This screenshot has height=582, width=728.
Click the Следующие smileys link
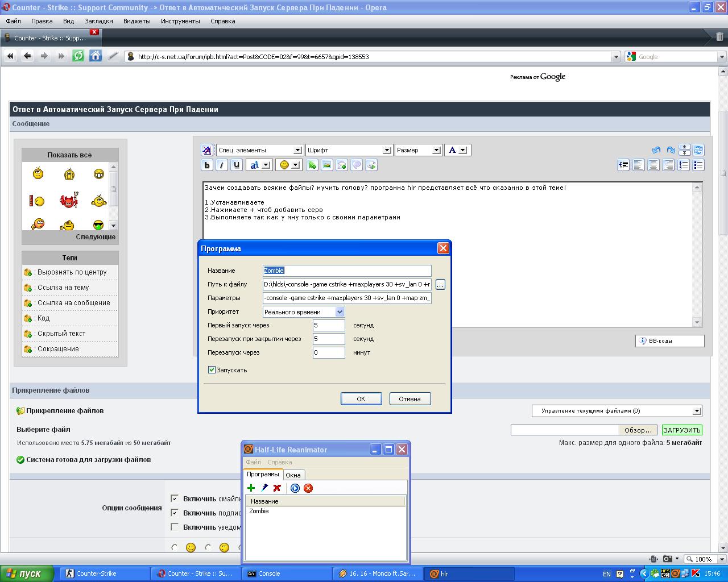pyautogui.click(x=96, y=237)
